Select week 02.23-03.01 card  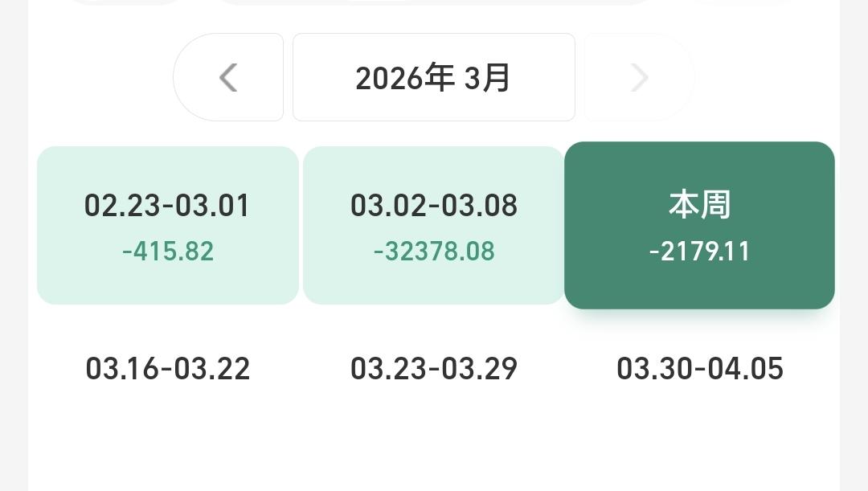tap(168, 225)
